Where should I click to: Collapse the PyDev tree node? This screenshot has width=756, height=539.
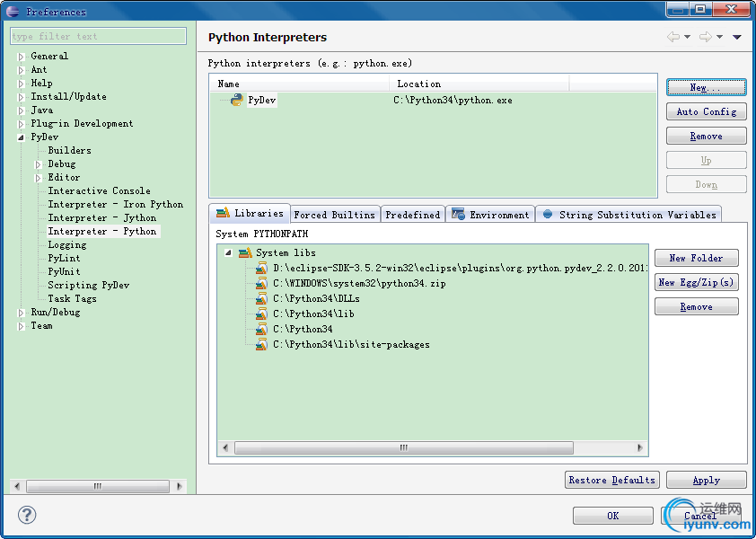tap(21, 137)
